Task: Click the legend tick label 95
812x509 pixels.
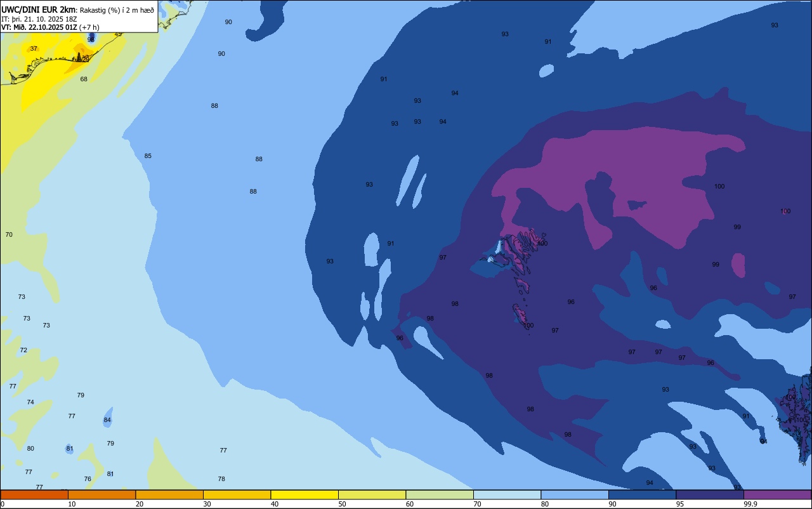Action: click(680, 504)
